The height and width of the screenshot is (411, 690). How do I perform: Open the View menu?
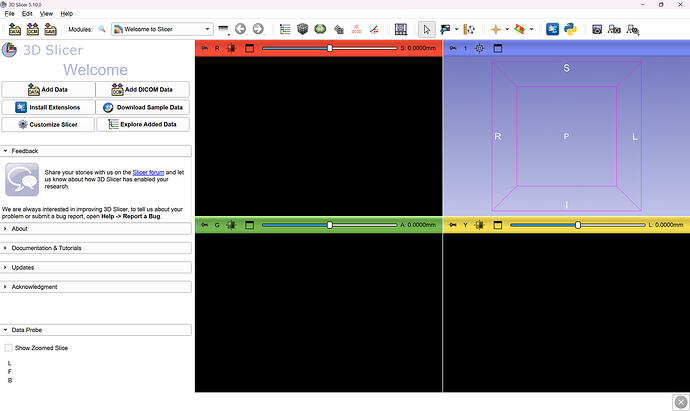46,14
